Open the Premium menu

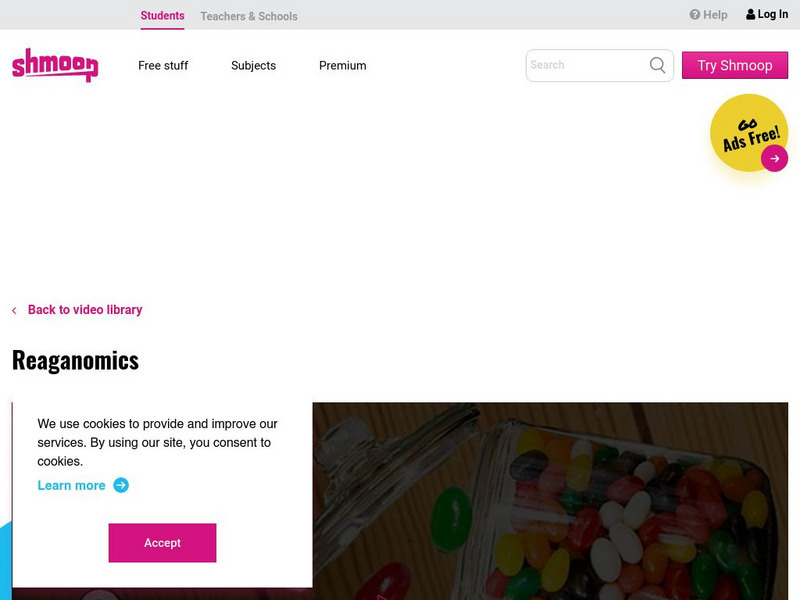(x=342, y=66)
